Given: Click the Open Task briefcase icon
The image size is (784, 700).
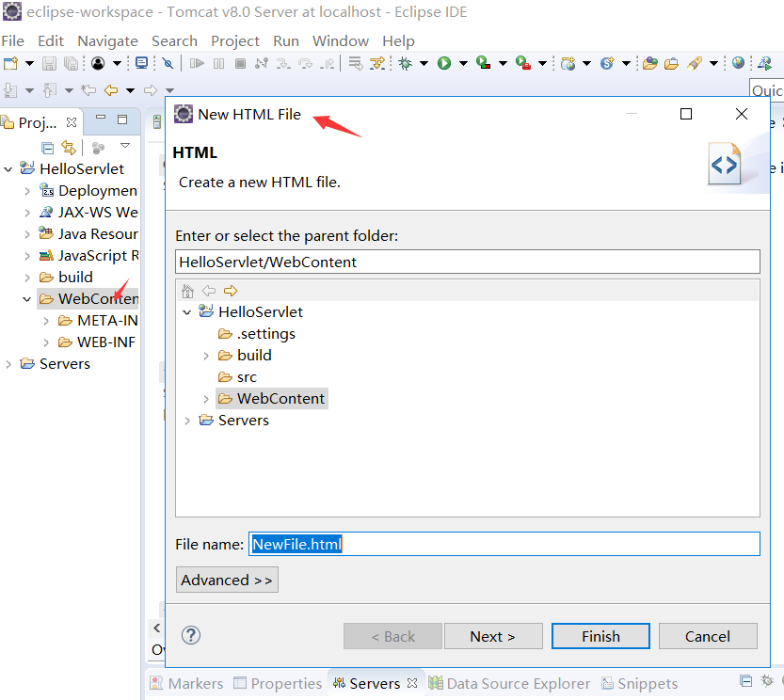Looking at the screenshot, I should [x=671, y=63].
